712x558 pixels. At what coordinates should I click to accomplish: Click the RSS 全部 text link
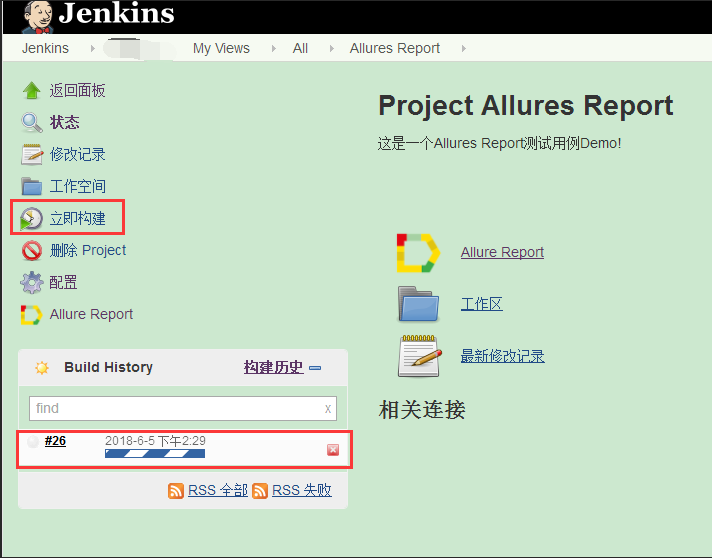pos(218,490)
